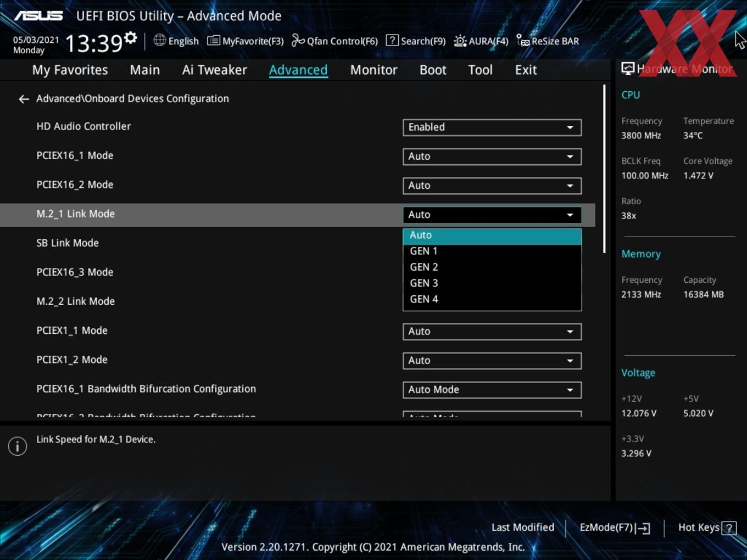
Task: Open the PCIEX1_1 Mode dropdown
Action: point(492,332)
